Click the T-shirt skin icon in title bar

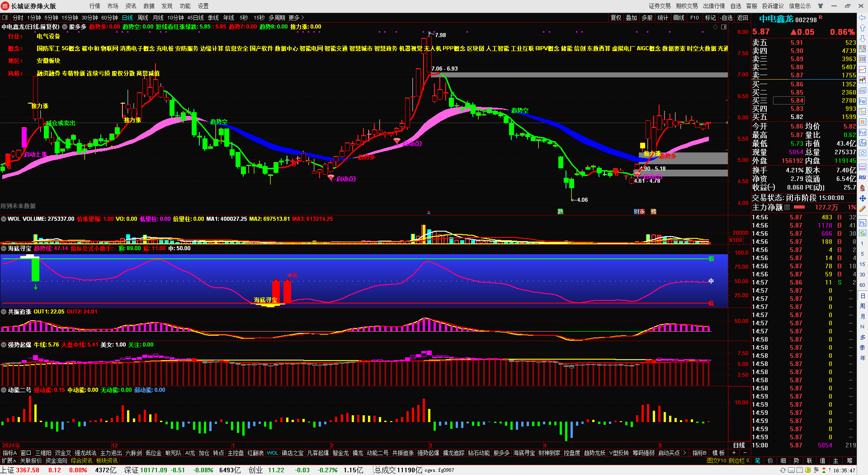[x=821, y=6]
